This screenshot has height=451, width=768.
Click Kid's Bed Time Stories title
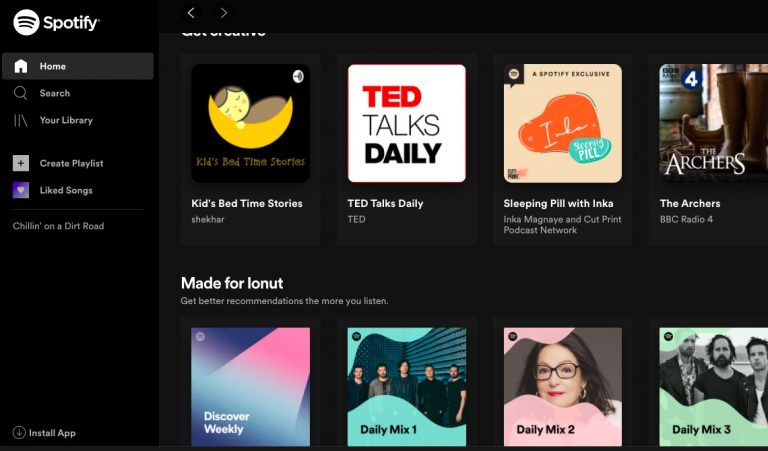click(x=247, y=203)
